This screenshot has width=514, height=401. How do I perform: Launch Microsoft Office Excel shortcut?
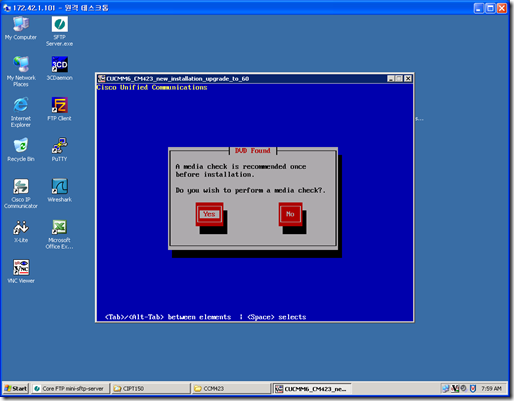coord(59,234)
